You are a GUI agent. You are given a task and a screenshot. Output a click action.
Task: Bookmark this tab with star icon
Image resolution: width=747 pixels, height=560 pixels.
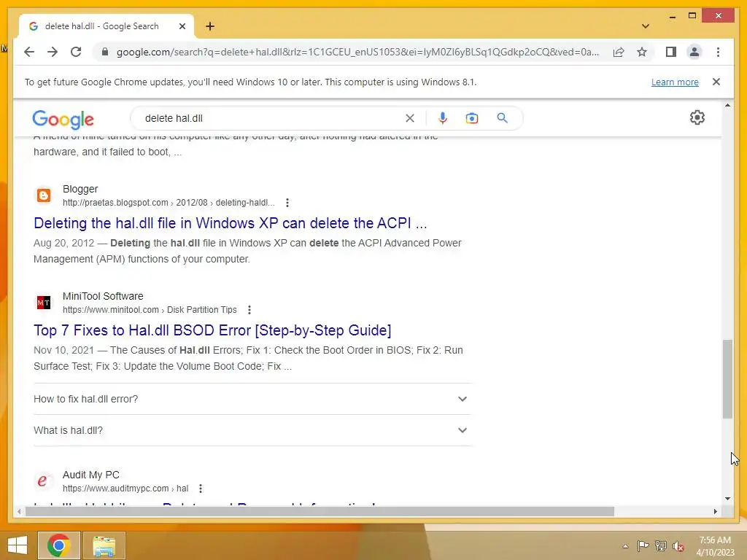tap(642, 52)
